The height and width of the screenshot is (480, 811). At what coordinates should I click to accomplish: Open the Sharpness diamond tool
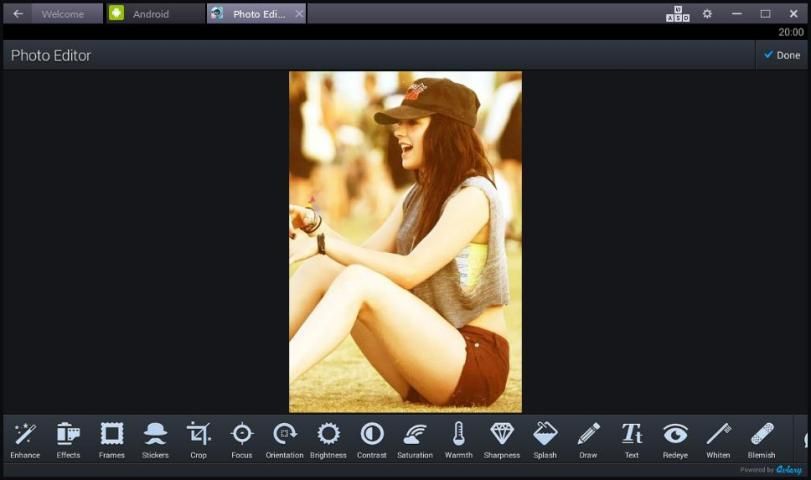502,439
